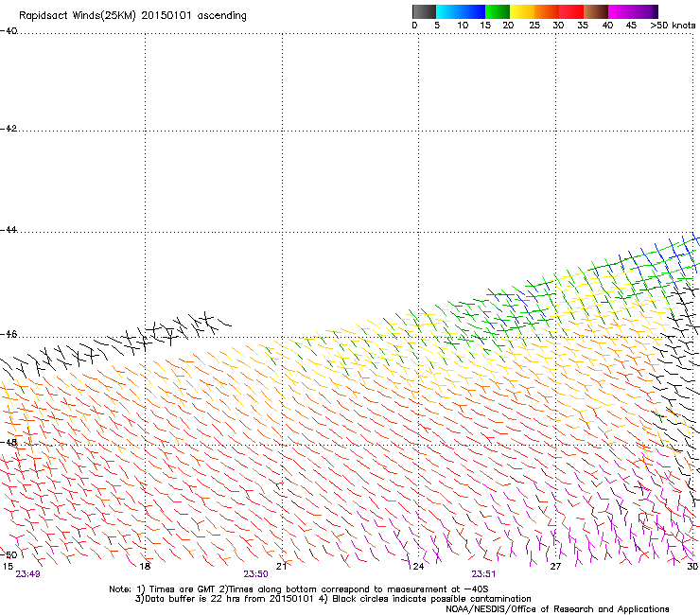The height and width of the screenshot is (615, 700).
Task: Click the '-50' latitude label
Action: click(9, 554)
